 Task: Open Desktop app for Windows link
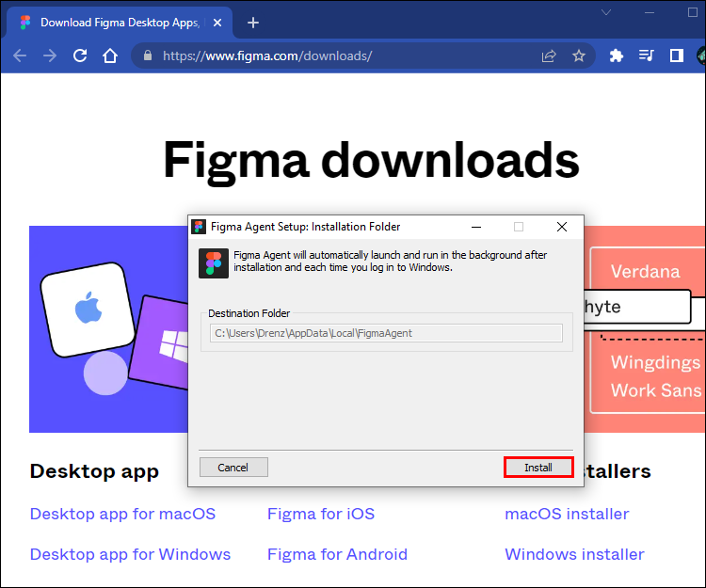[x=130, y=554]
